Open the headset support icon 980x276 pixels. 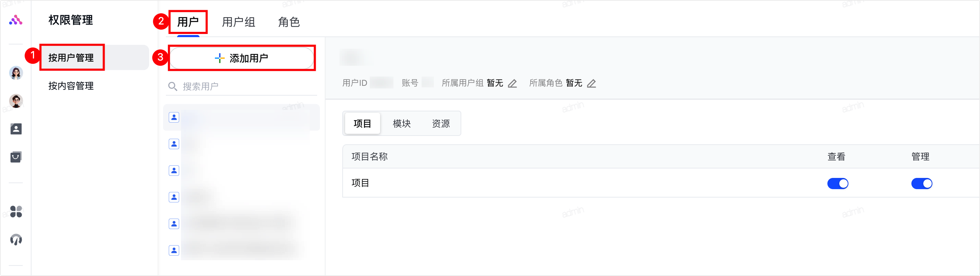16,240
